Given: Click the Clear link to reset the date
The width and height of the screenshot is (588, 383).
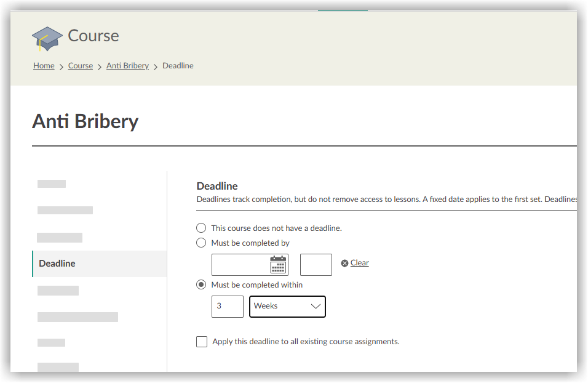Looking at the screenshot, I should coord(360,263).
